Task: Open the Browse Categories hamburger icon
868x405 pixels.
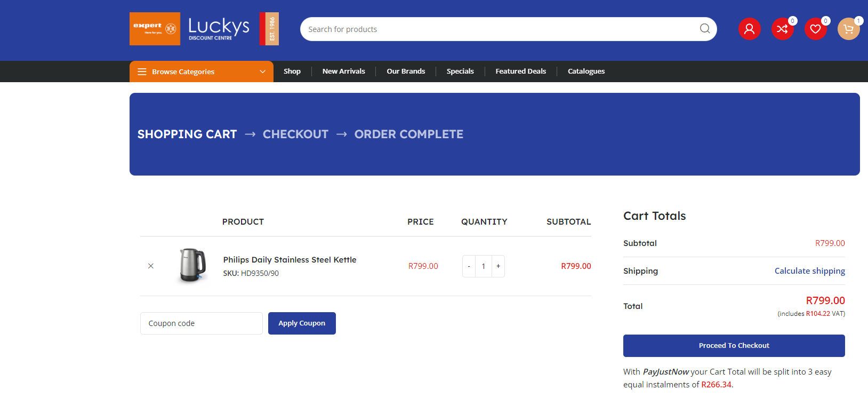Action: (x=142, y=72)
